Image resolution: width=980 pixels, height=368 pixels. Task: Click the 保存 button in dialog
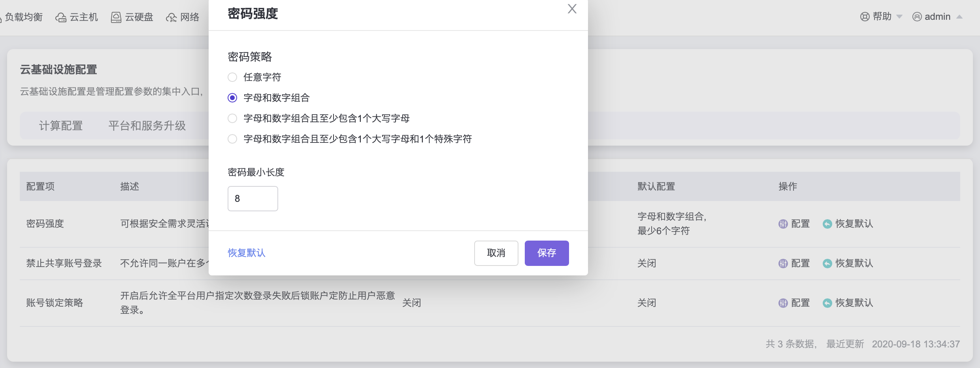[547, 253]
